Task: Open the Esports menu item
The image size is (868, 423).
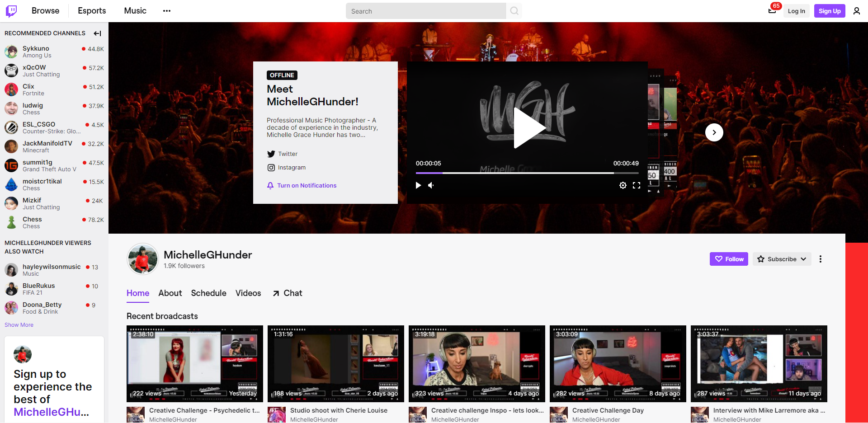Action: 92,11
